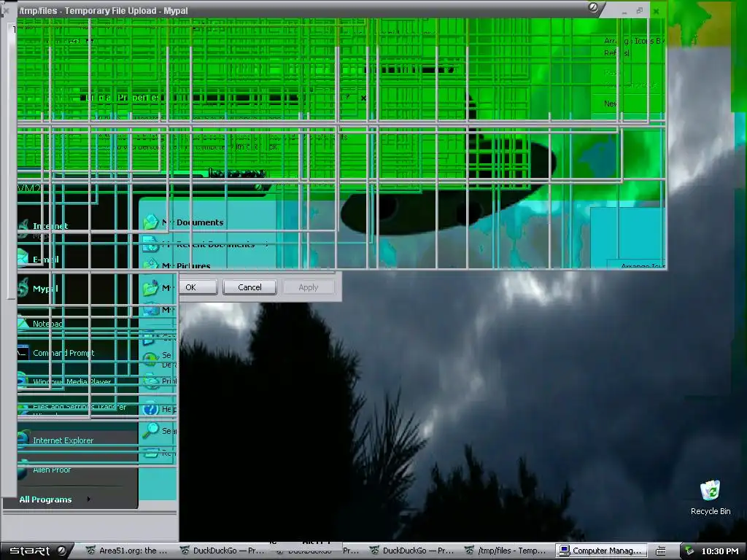Open Arrange Icons By submenu
This screenshot has height=560, width=747.
click(x=634, y=41)
